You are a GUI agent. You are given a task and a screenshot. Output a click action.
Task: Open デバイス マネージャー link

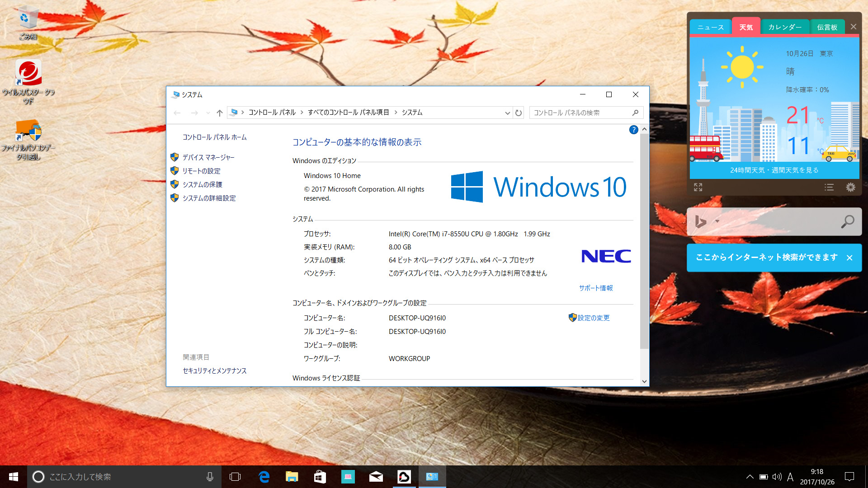tap(208, 157)
